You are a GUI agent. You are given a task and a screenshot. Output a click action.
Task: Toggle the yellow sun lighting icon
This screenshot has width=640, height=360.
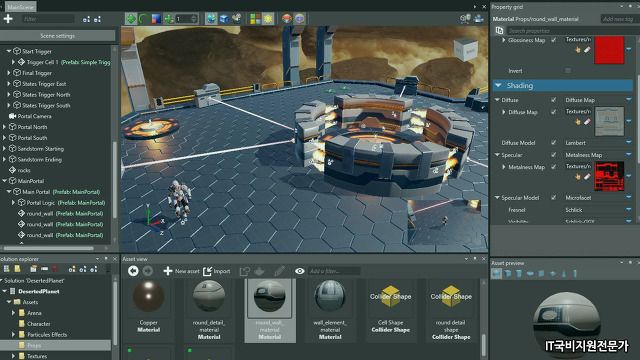(x=268, y=19)
